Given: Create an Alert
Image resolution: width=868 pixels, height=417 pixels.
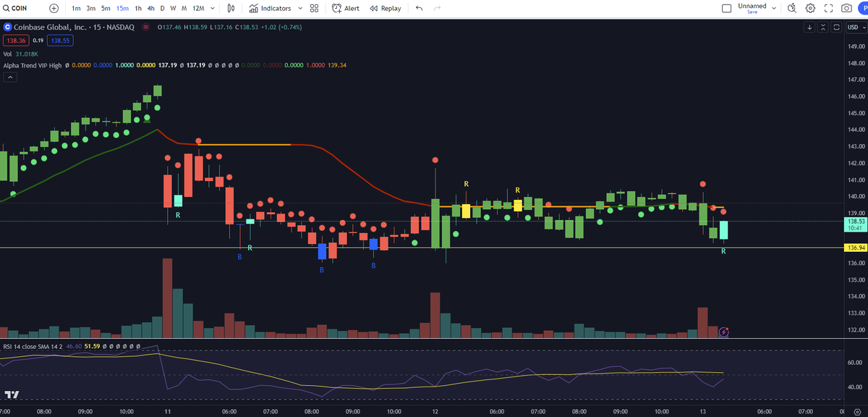Looking at the screenshot, I should pyautogui.click(x=346, y=8).
